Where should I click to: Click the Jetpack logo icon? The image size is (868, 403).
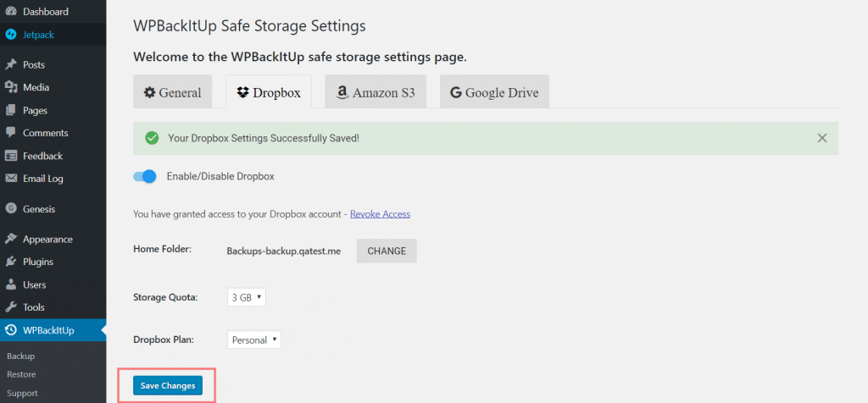pyautogui.click(x=10, y=35)
